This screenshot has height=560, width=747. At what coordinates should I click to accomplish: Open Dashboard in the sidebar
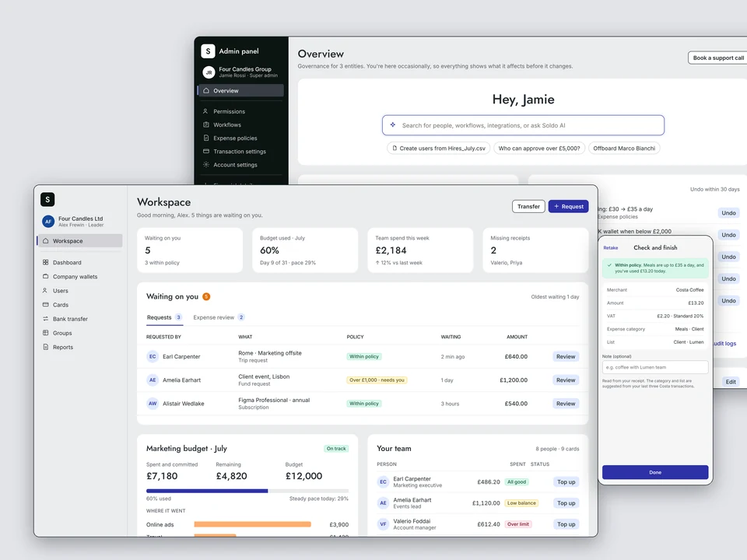click(x=67, y=262)
